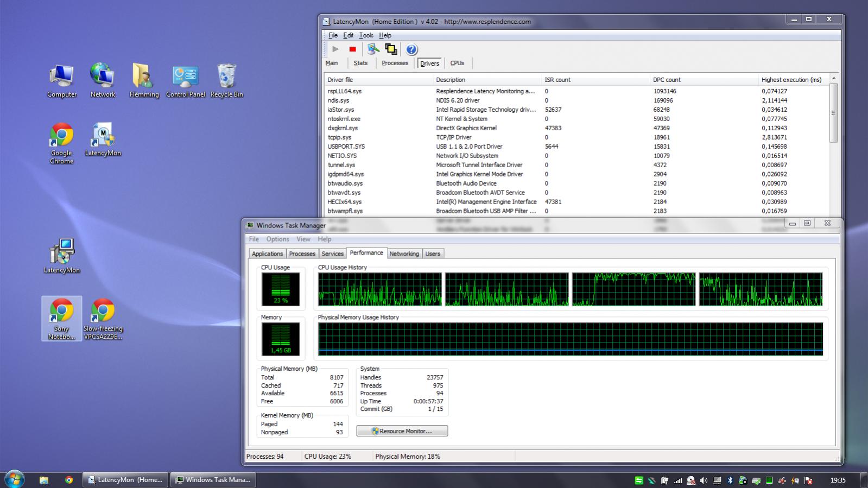This screenshot has height=488, width=868.
Task: Open Task Manager View menu
Action: pyautogui.click(x=303, y=239)
